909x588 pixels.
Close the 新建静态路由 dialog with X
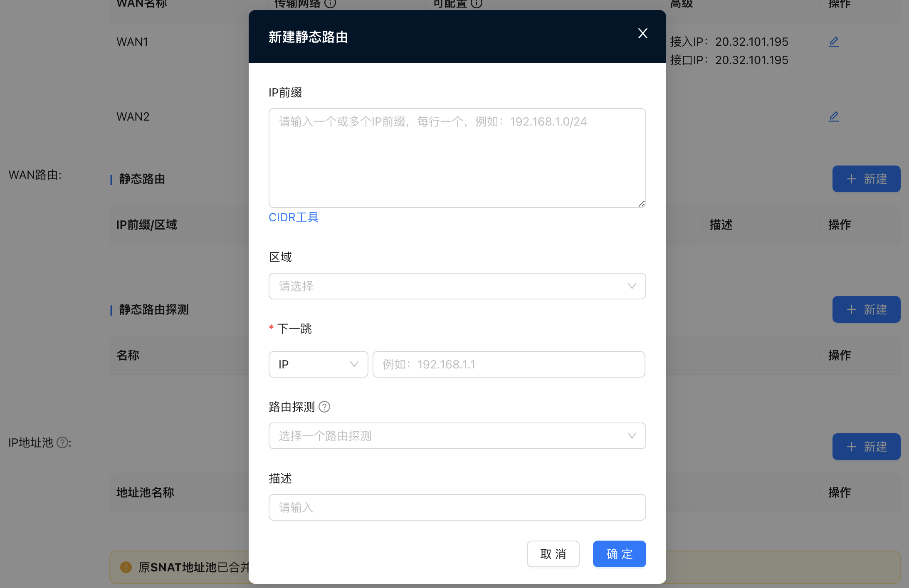642,33
